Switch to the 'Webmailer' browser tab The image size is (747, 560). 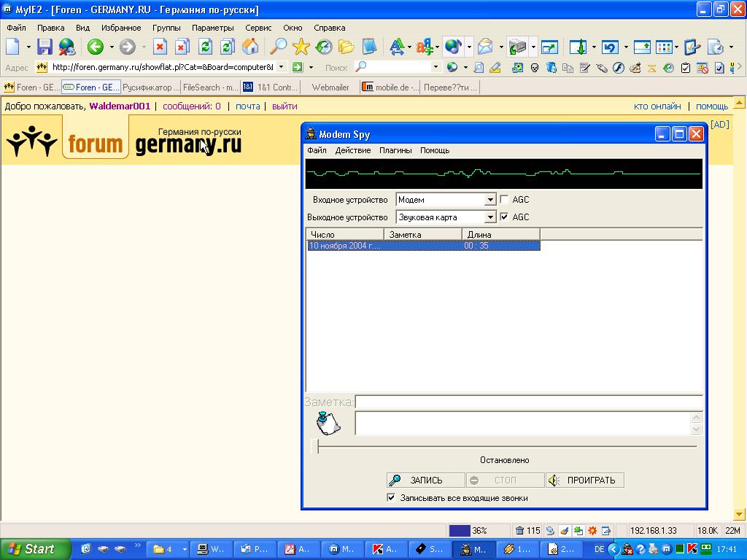[330, 87]
